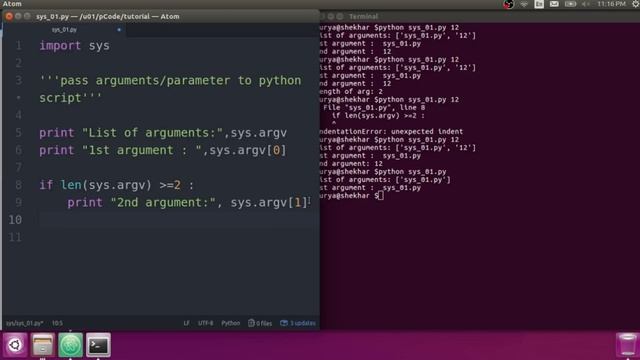Click Atom title 'sys_01.py — /u01/pCode/tutorial — Atom'

(108, 17)
